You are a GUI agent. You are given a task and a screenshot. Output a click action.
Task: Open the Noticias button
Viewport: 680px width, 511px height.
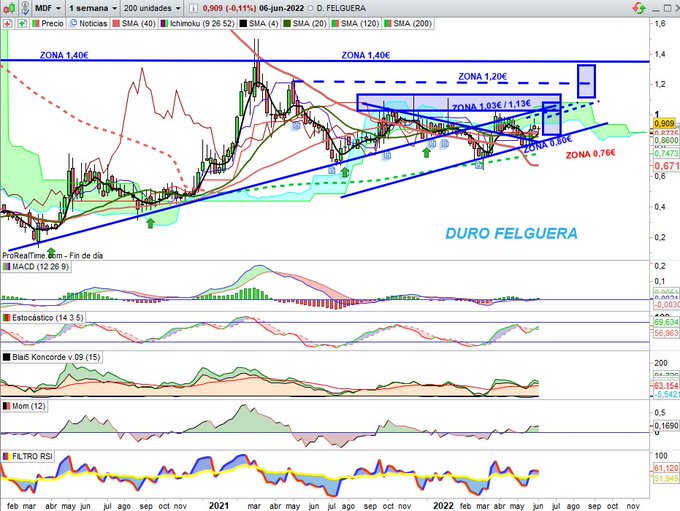88,23
